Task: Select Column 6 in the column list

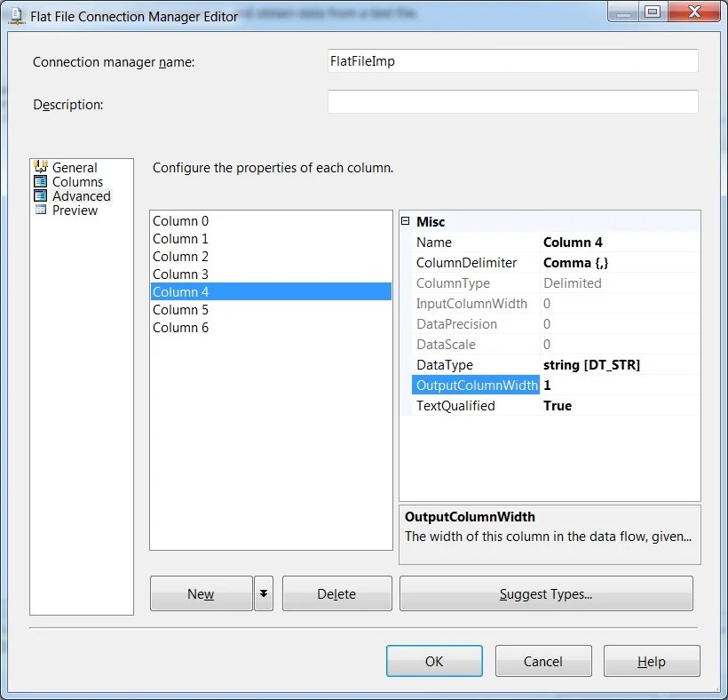Action: 181,327
